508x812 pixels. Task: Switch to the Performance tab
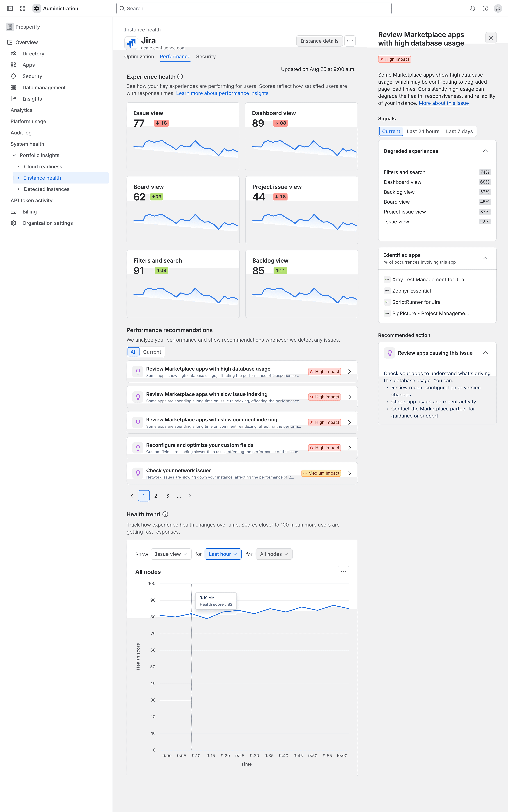coord(175,57)
